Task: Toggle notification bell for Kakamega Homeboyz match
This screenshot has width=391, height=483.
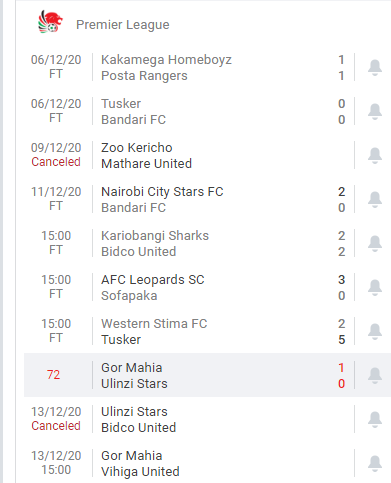Action: pyautogui.click(x=375, y=67)
